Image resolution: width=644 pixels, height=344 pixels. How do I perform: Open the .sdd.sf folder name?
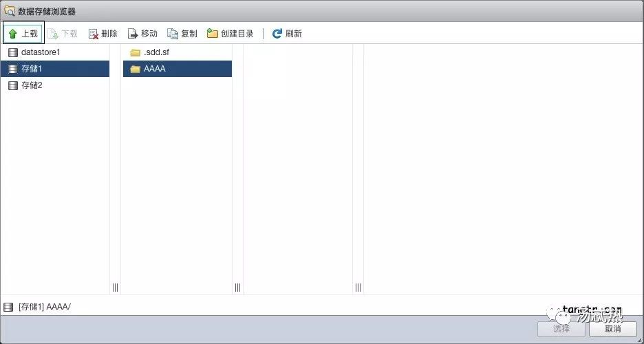click(156, 52)
